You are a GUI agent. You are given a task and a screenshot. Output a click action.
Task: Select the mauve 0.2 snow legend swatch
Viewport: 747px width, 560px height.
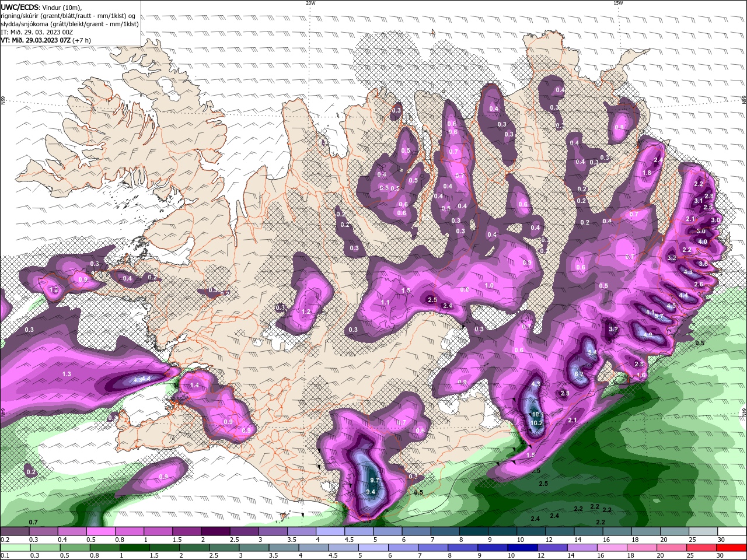click(x=15, y=531)
